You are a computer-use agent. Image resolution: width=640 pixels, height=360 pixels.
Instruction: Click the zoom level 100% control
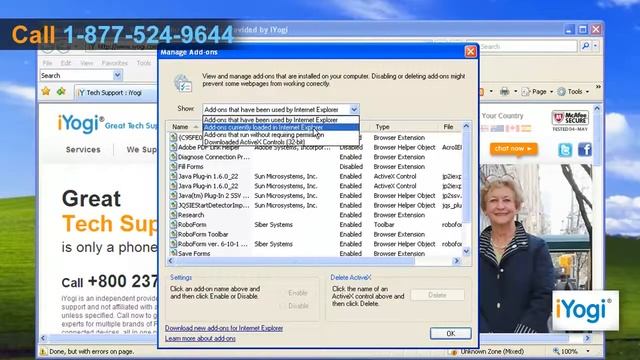[571, 351]
